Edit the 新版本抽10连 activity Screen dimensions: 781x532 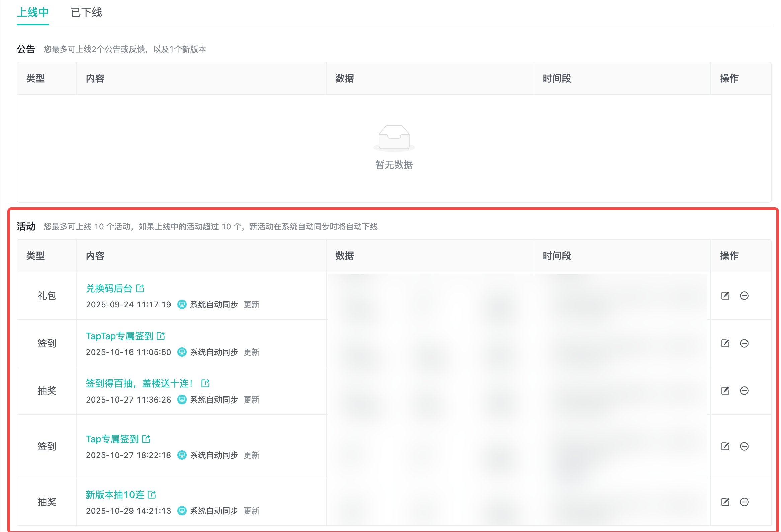click(x=725, y=502)
